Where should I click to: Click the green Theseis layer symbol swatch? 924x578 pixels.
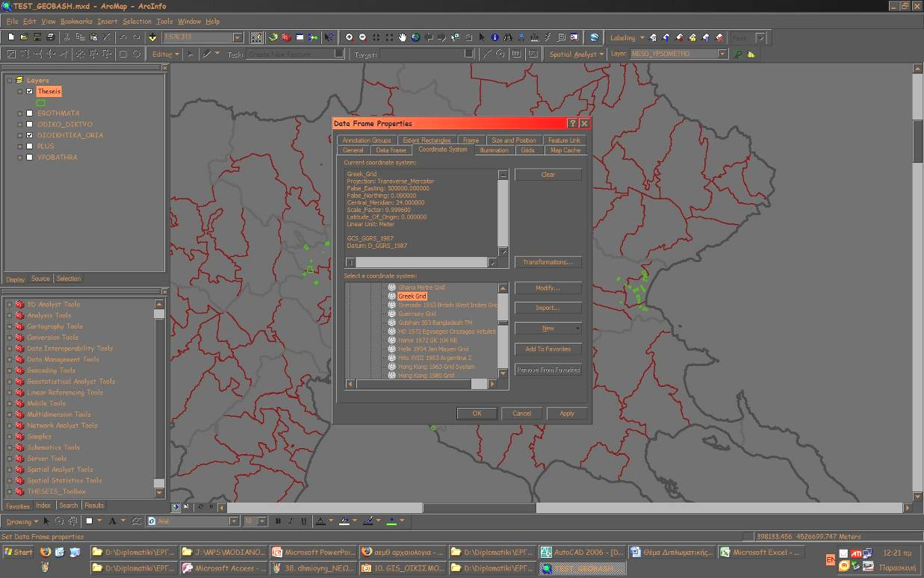(x=41, y=102)
